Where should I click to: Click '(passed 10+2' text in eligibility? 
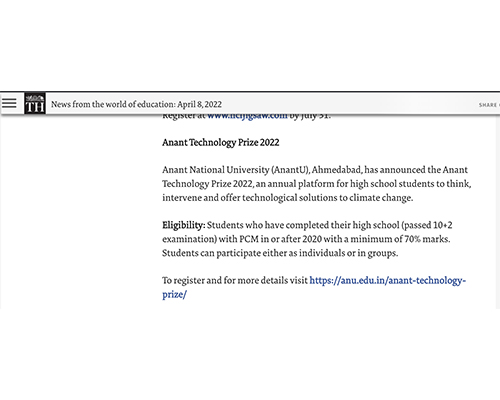(427, 226)
